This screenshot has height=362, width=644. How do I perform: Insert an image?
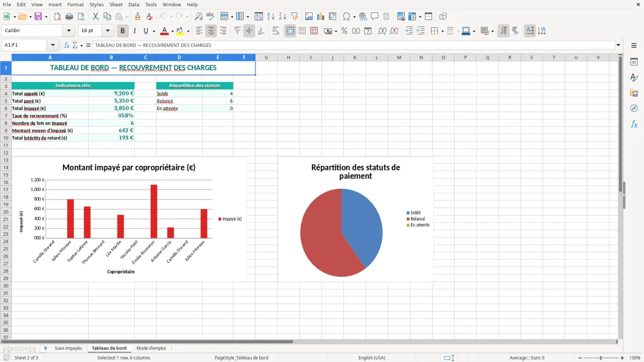[x=309, y=17]
